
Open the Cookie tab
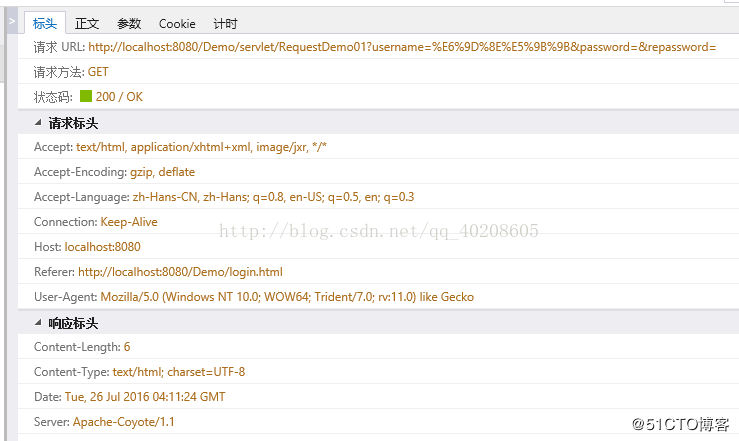tap(177, 23)
